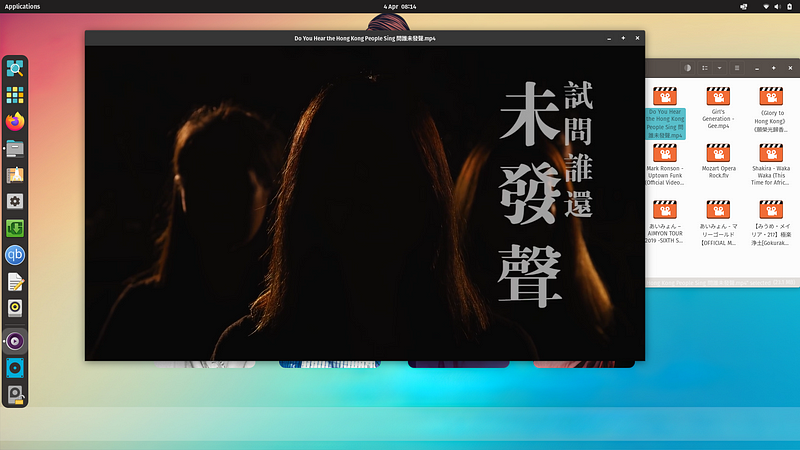Switch file manager to grid/list view button
800x450 pixels.
(x=705, y=68)
